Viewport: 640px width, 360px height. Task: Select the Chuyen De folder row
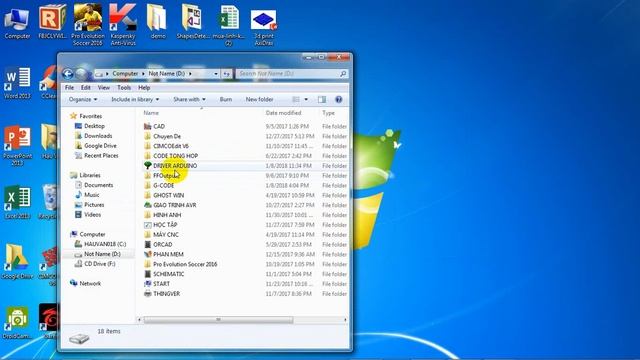click(x=246, y=136)
